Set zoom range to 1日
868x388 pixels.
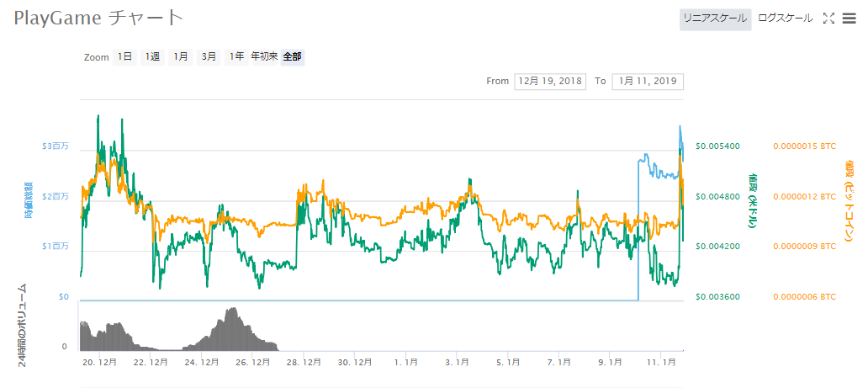click(124, 57)
